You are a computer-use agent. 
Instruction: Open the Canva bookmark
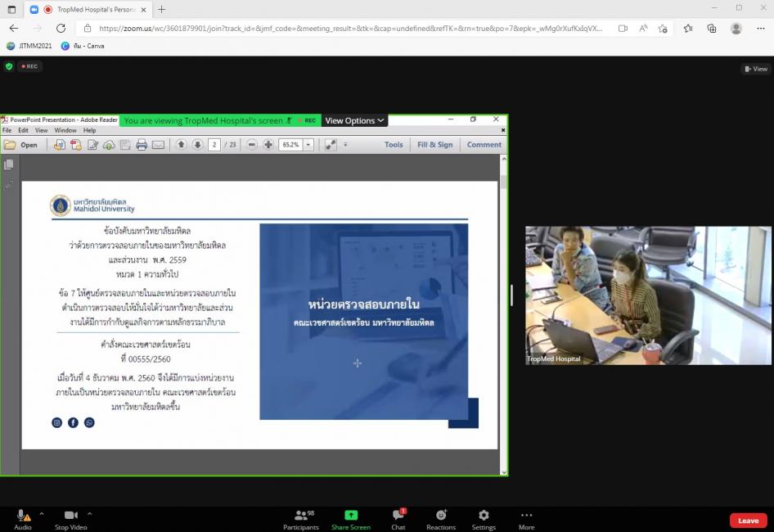[x=83, y=46]
